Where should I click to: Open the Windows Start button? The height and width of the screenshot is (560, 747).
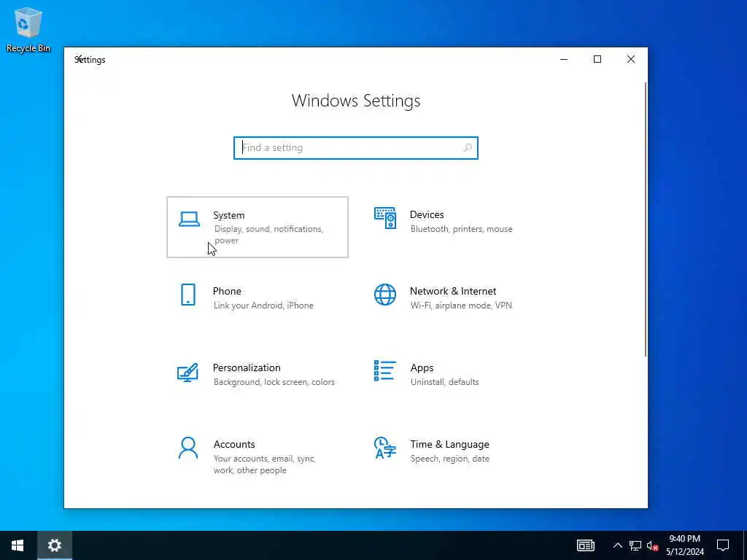point(18,545)
